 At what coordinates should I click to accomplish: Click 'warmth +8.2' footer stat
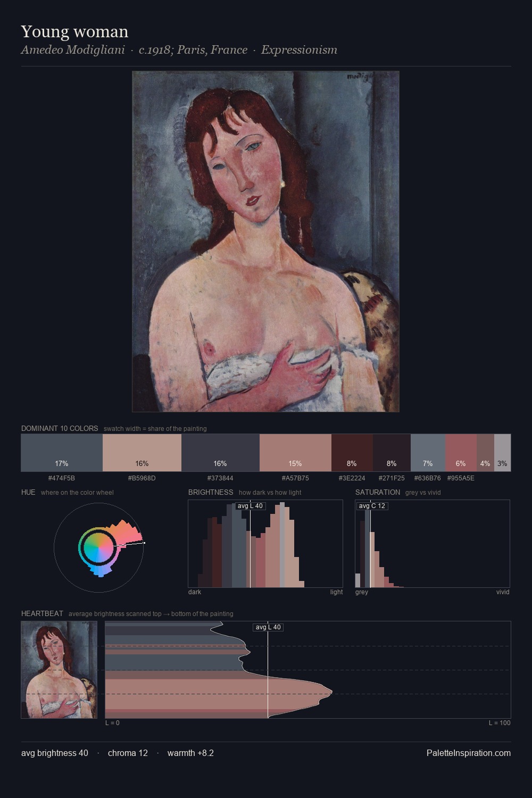[x=190, y=753]
